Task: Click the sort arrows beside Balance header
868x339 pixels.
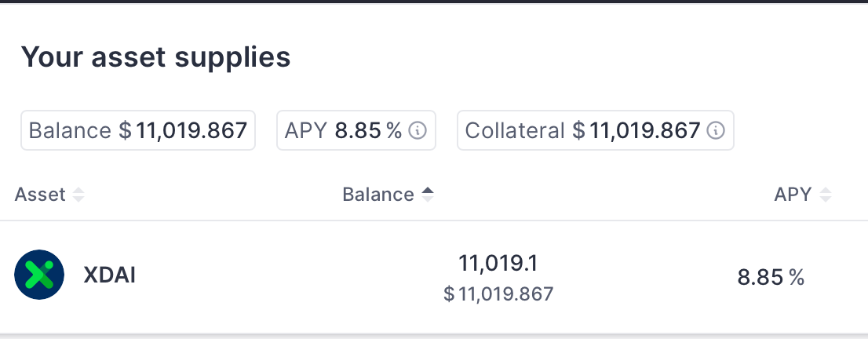Action: (427, 195)
